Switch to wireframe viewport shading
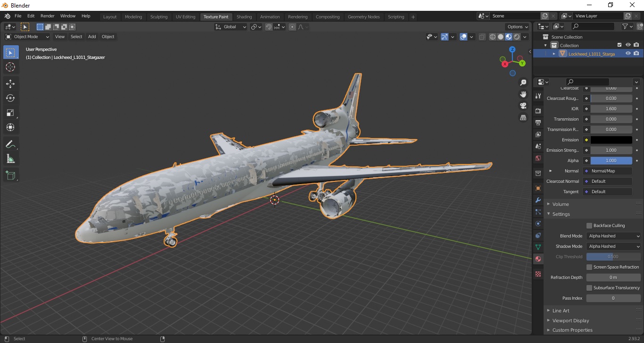The width and height of the screenshot is (644, 343). click(x=493, y=37)
